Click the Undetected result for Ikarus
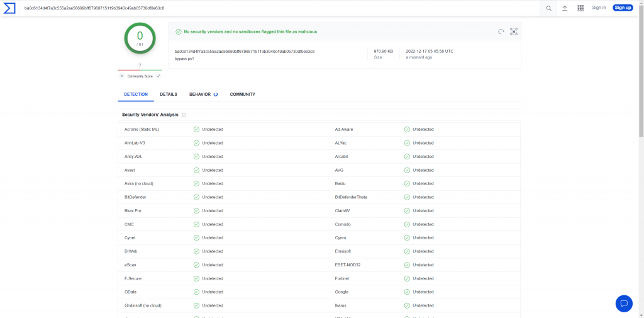 (x=423, y=305)
